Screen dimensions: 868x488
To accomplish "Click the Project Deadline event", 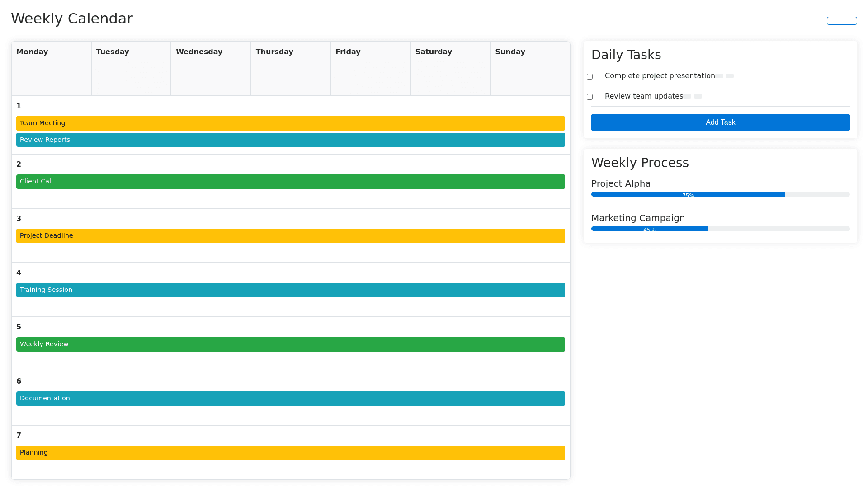I will click(x=290, y=236).
